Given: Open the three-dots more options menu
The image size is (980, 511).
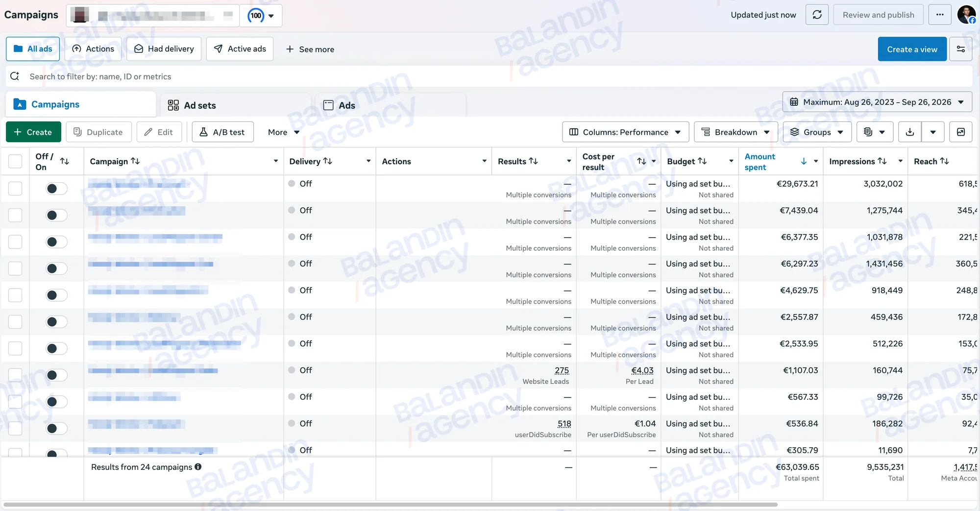Looking at the screenshot, I should pos(939,15).
